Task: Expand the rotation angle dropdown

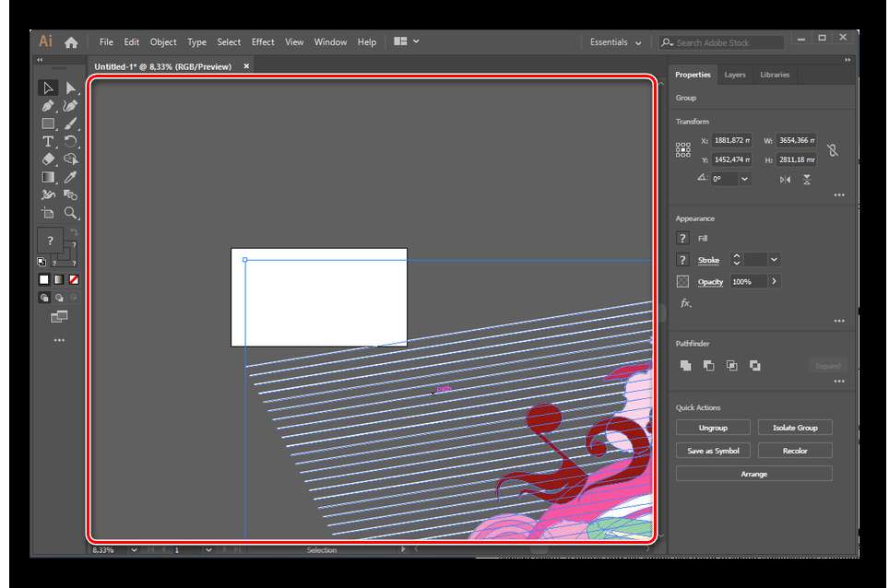Action: point(743,179)
